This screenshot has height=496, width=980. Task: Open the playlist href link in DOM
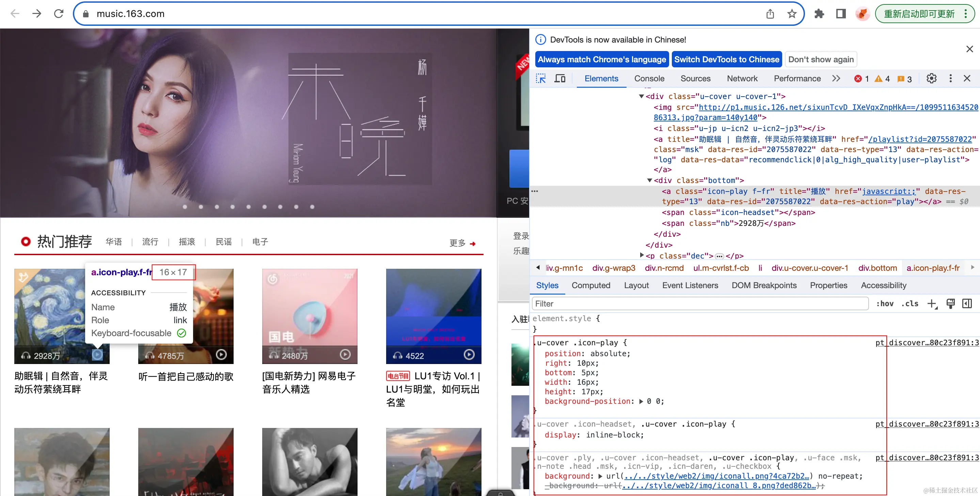[920, 139]
